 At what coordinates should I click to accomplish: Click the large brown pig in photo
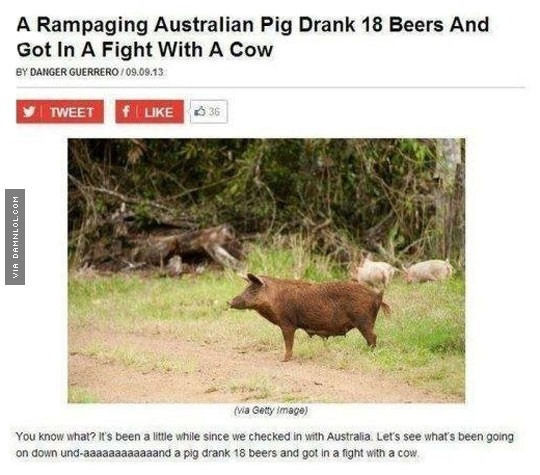(x=310, y=313)
